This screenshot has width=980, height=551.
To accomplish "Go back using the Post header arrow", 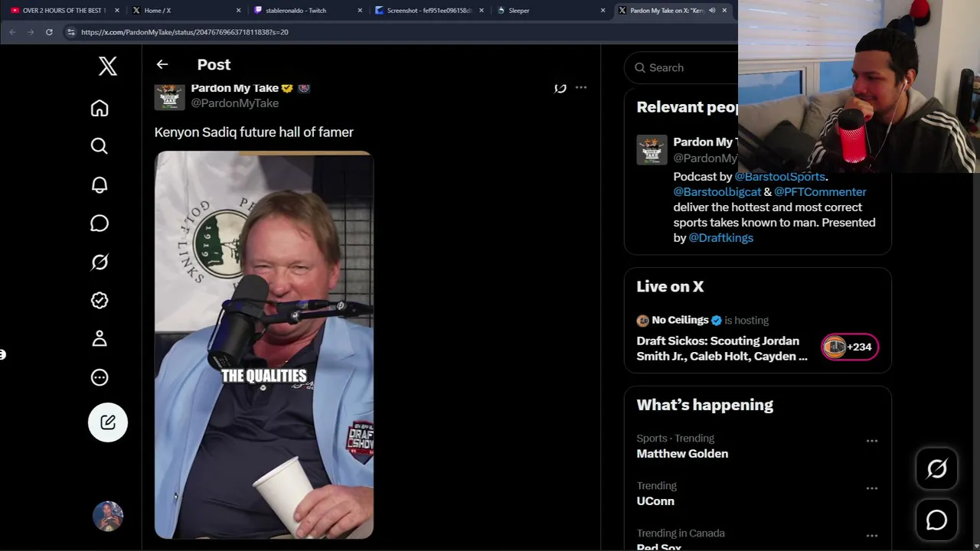I will (x=162, y=65).
